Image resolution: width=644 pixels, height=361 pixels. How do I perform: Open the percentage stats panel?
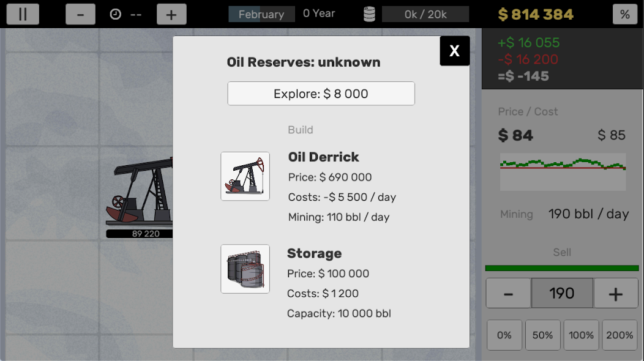click(625, 14)
